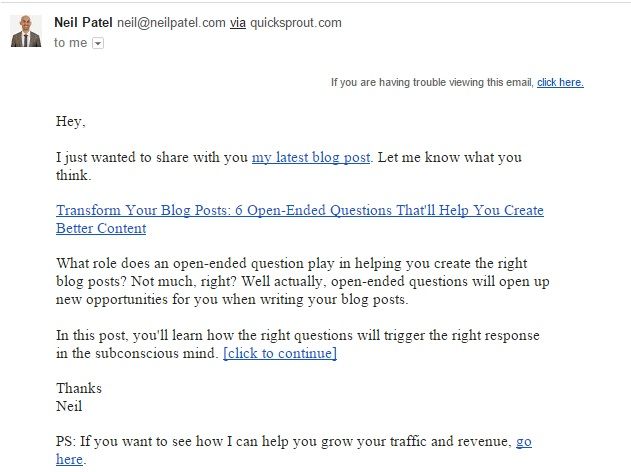The image size is (631, 472).
Task: Open the "Transform Your Blog Posts" article link
Action: [300, 211]
